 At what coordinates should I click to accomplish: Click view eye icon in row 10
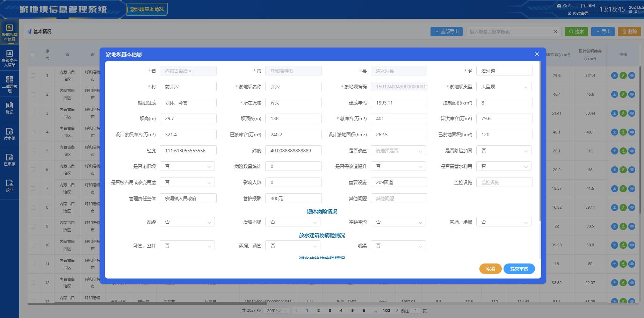632,245
